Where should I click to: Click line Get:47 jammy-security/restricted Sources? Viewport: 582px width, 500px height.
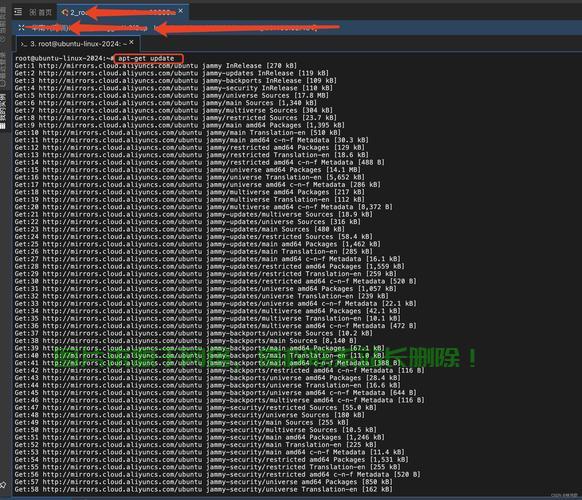point(196,407)
